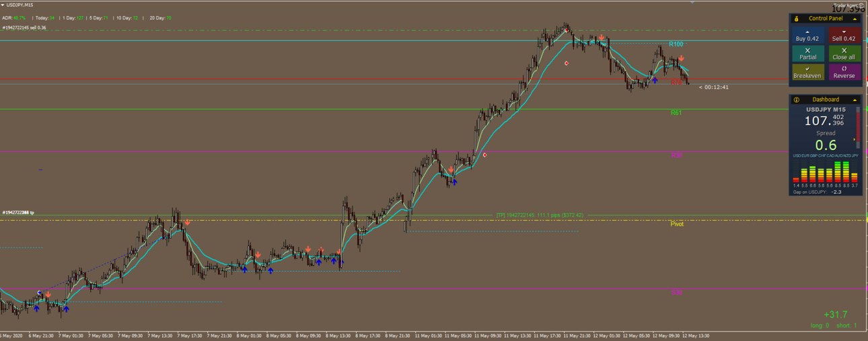This screenshot has height=341, width=868.
Task: Click the USD strength value 1.4
Action: click(x=797, y=185)
